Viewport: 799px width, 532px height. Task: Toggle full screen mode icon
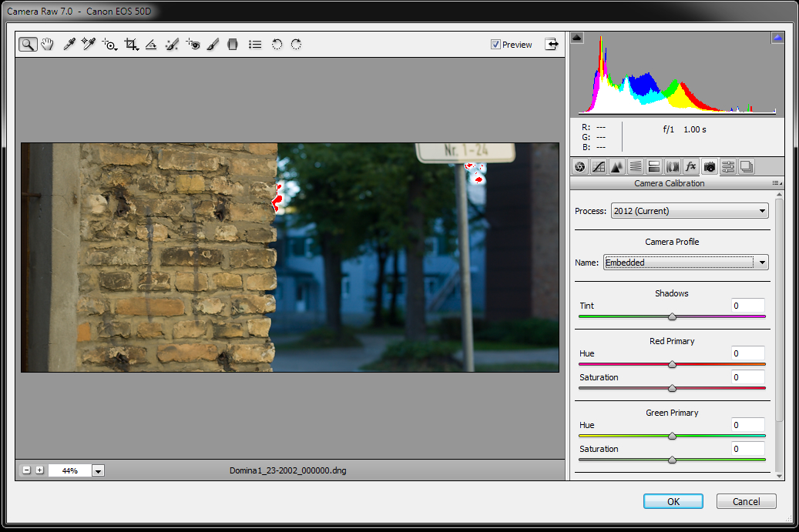coord(552,45)
